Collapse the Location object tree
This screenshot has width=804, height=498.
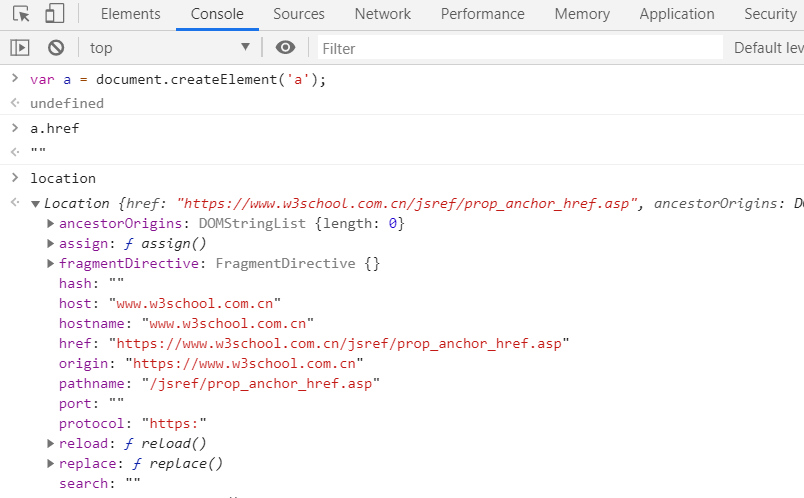point(36,204)
